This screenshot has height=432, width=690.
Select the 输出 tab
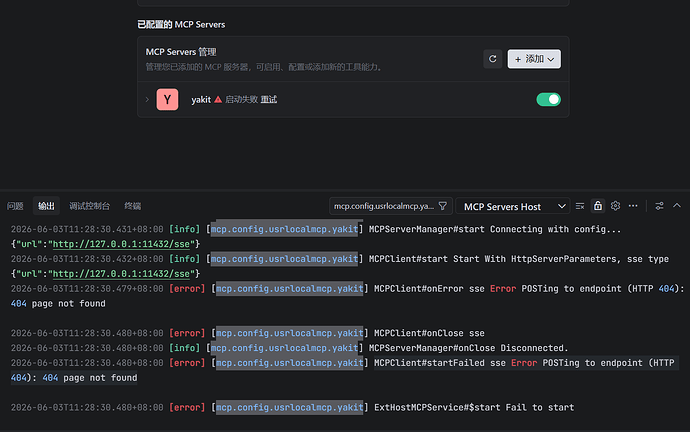[46, 206]
